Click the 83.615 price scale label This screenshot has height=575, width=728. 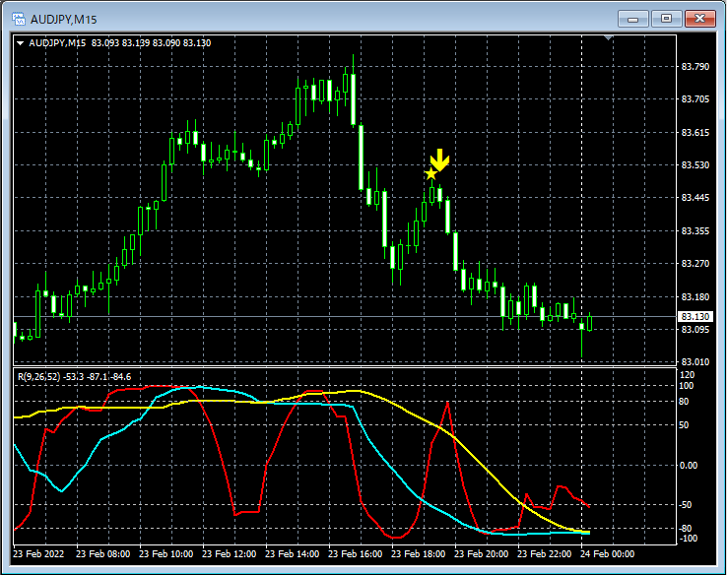point(695,132)
